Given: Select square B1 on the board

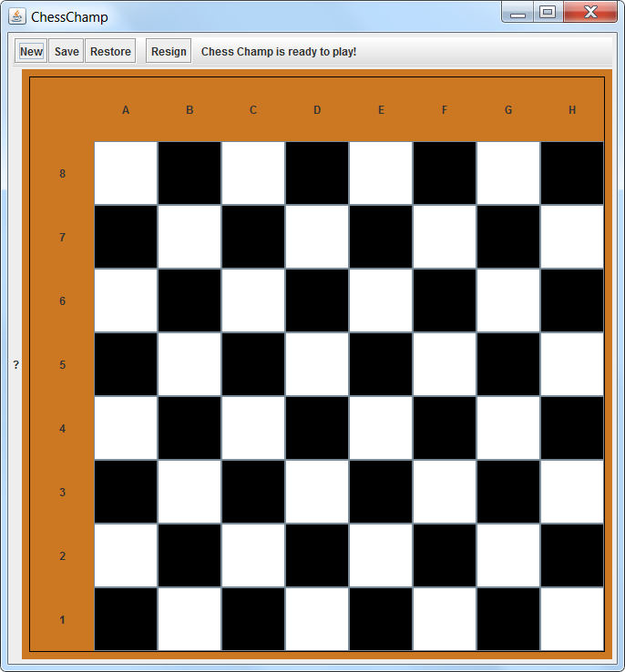Looking at the screenshot, I should coord(190,619).
